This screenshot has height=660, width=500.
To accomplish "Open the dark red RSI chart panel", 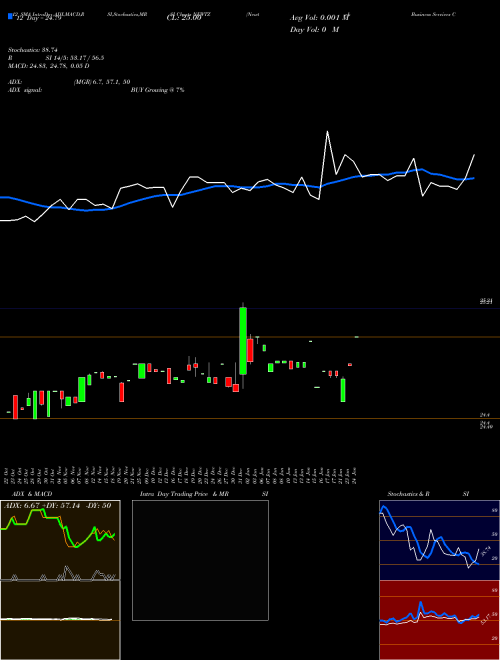I will click(x=439, y=620).
